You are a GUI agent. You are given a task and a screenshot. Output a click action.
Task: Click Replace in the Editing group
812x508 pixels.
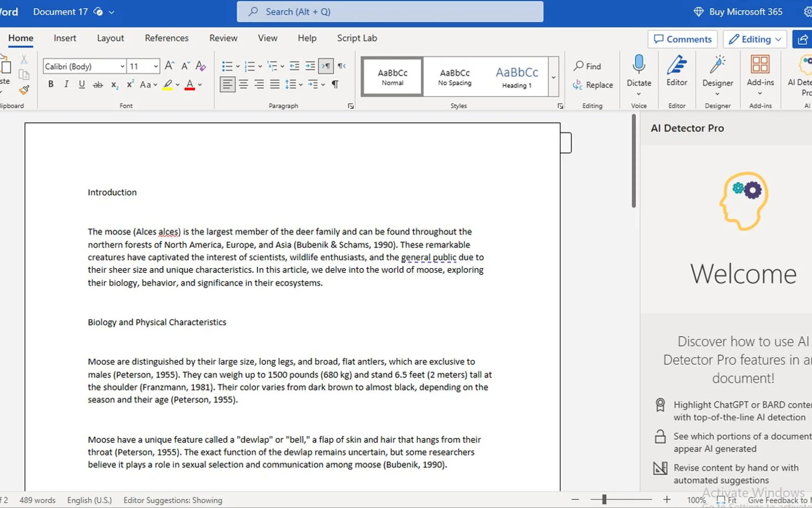[593, 85]
